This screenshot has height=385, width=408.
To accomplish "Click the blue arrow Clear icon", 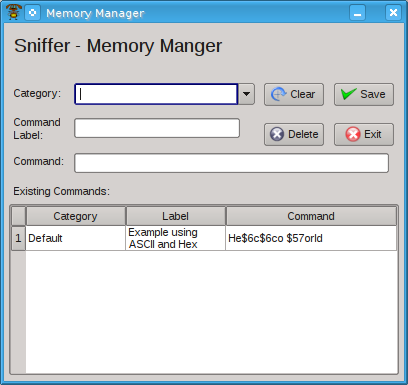I will click(x=278, y=94).
